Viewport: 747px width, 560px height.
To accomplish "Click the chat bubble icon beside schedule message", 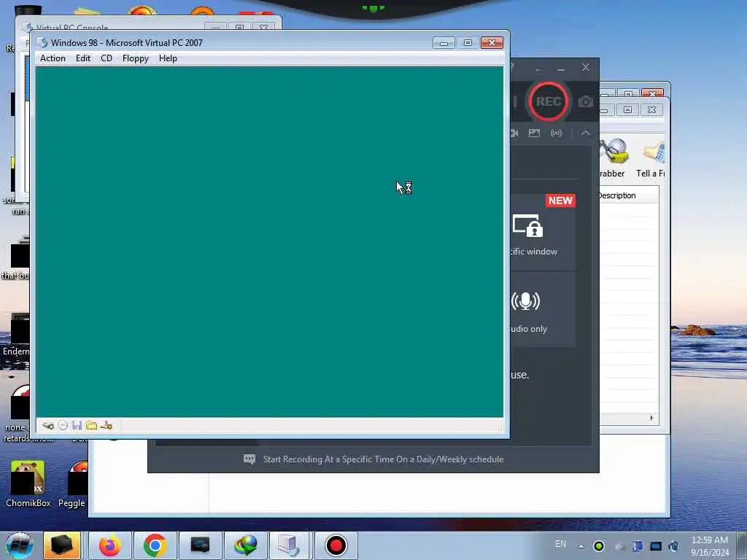I will [249, 459].
